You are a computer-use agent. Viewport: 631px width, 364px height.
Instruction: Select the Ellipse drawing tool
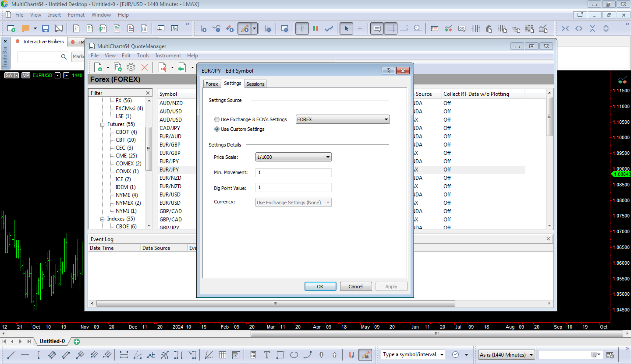(x=294, y=355)
